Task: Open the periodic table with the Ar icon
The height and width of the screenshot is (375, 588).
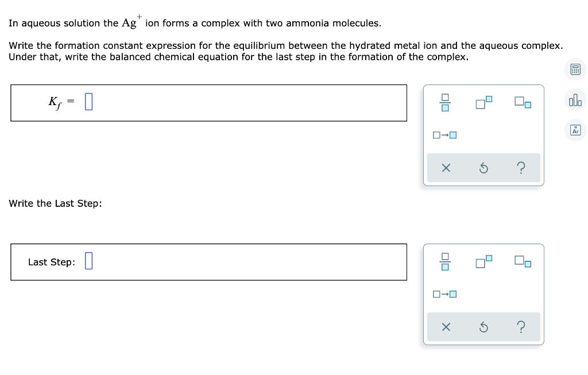Action: (x=575, y=130)
